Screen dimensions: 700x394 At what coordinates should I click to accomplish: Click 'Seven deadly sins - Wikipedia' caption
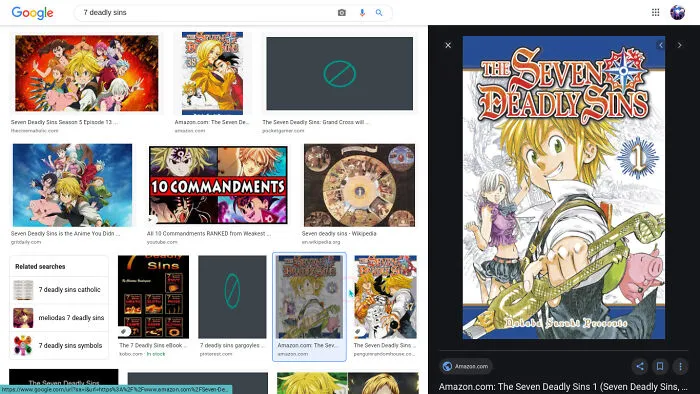tap(339, 233)
